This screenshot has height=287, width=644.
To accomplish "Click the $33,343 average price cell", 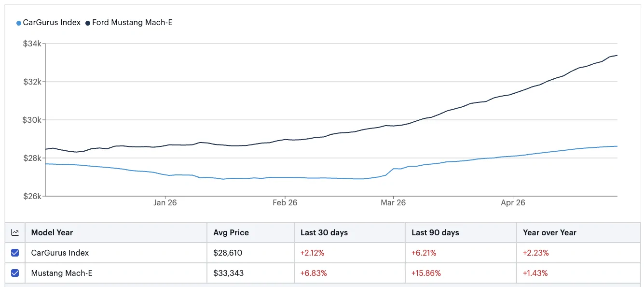I will (229, 273).
